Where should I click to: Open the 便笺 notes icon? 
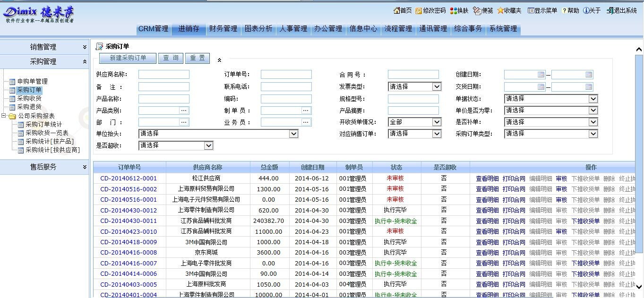coord(477,10)
